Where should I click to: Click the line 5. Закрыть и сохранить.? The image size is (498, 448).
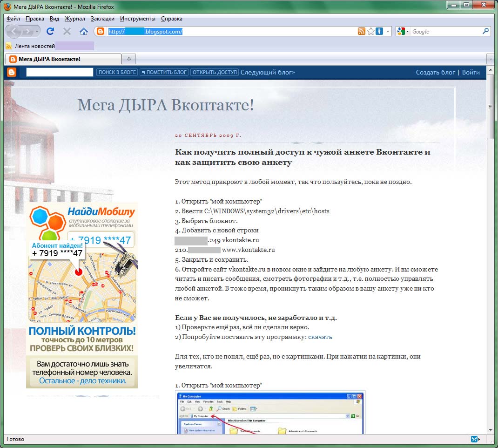(211, 259)
